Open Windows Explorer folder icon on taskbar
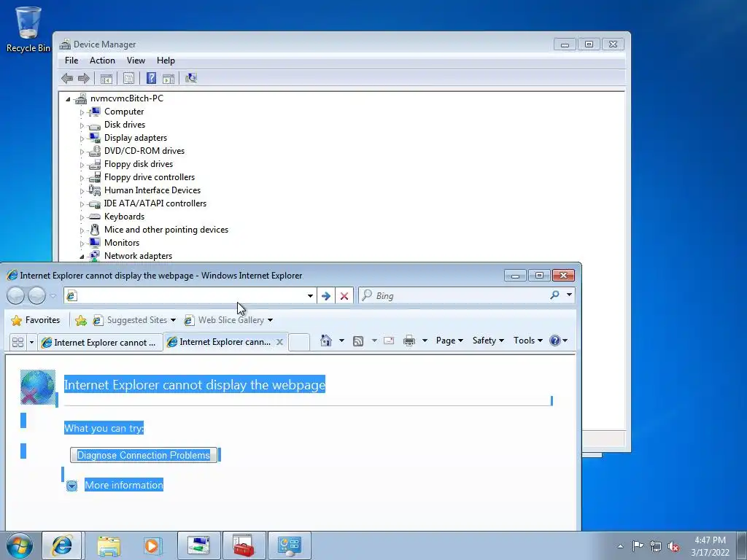The height and width of the screenshot is (560, 747). (x=109, y=546)
